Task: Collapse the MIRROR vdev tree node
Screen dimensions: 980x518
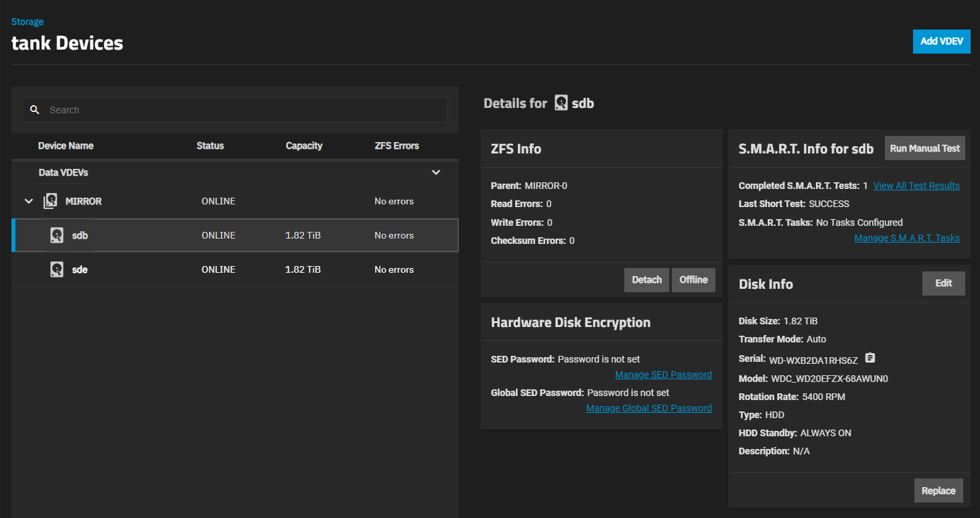Action: (x=29, y=201)
